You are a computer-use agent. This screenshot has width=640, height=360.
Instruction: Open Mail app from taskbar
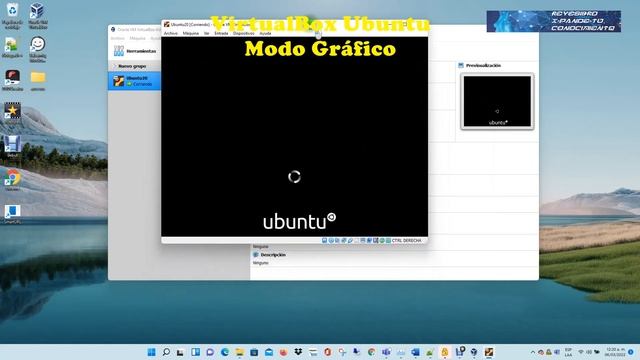tap(269, 352)
